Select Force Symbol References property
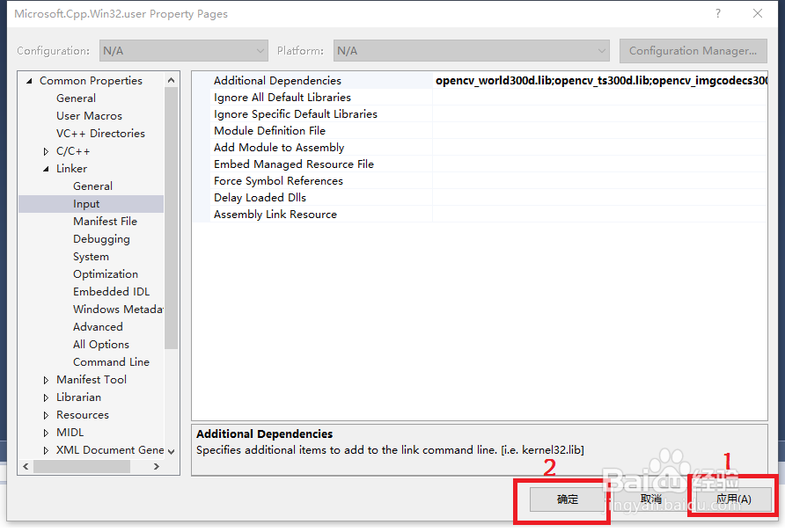The height and width of the screenshot is (532, 785). tap(278, 180)
